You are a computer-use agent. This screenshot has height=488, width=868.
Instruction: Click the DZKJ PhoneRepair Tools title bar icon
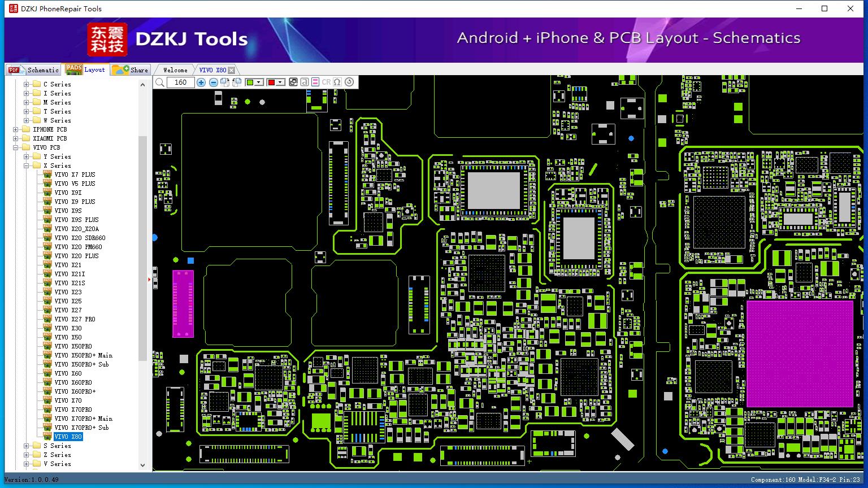tap(14, 8)
